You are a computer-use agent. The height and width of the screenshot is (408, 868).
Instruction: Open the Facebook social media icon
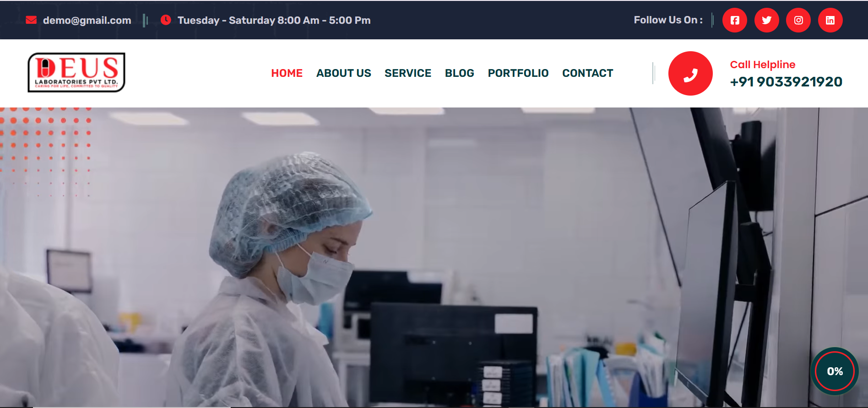coord(734,20)
